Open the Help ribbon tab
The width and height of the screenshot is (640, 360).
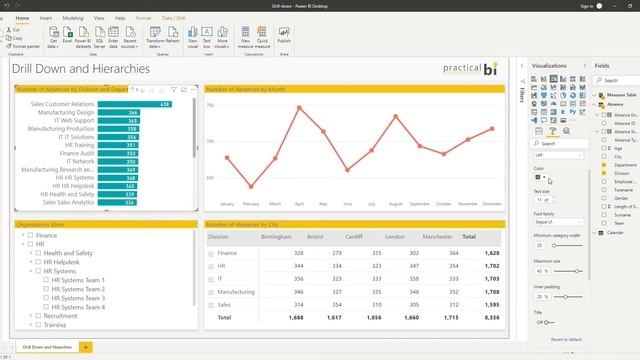(x=120, y=18)
